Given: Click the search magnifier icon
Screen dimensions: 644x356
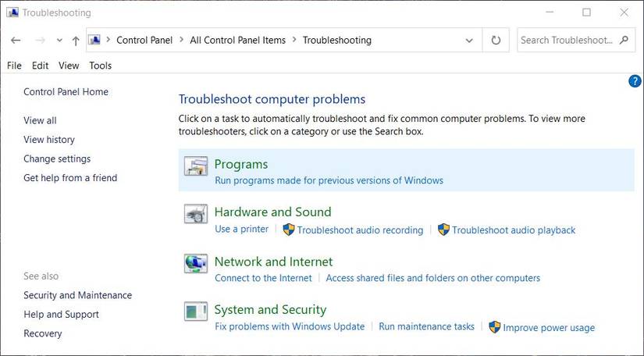Looking at the screenshot, I should tap(624, 40).
